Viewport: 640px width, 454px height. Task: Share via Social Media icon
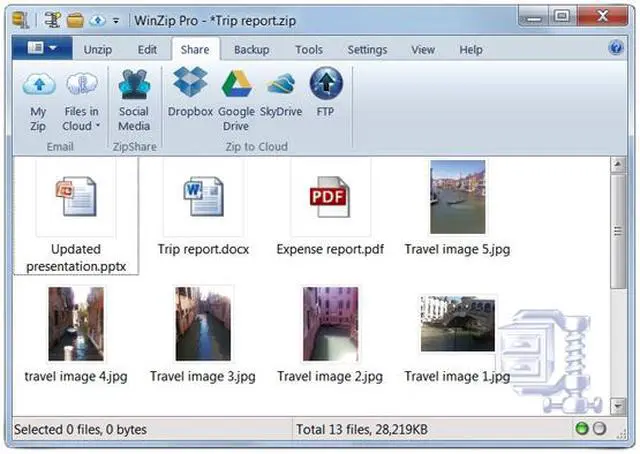[134, 84]
